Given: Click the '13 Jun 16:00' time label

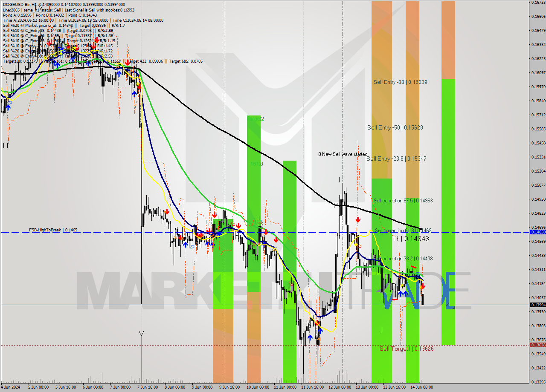Looking at the screenshot, I should pos(394,387).
